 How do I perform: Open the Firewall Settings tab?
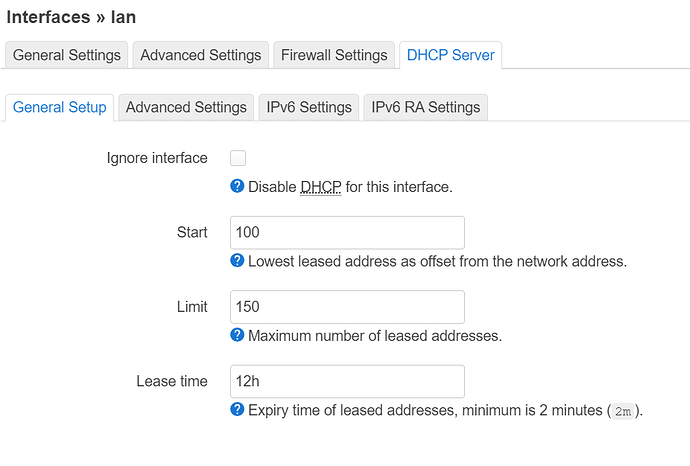coord(334,55)
